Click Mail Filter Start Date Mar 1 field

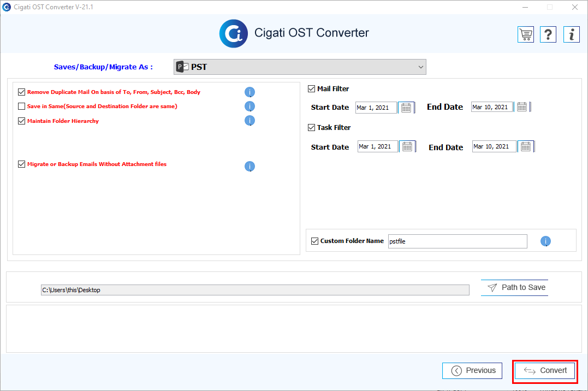click(376, 108)
